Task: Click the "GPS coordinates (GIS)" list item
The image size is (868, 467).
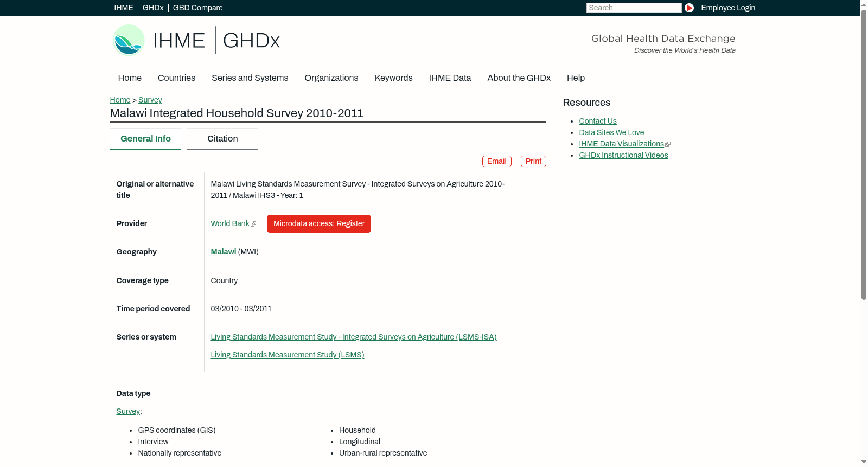Action: click(x=177, y=430)
